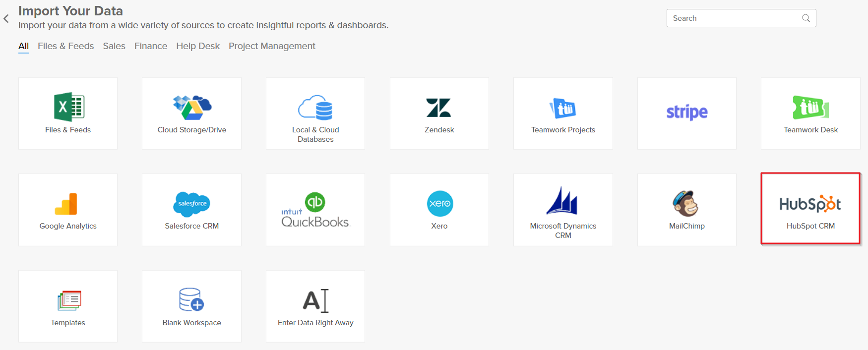Select the Templates icon
The width and height of the screenshot is (868, 350).
tap(69, 300)
